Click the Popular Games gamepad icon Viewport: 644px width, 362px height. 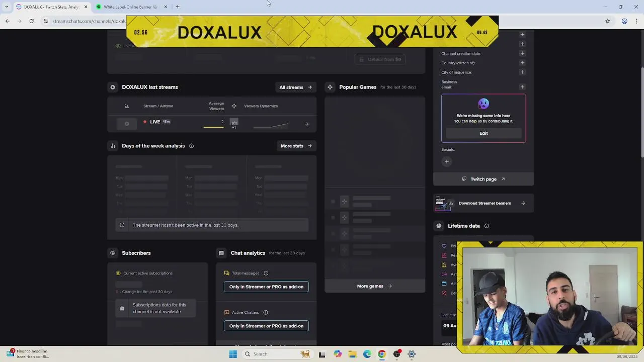[x=330, y=87]
